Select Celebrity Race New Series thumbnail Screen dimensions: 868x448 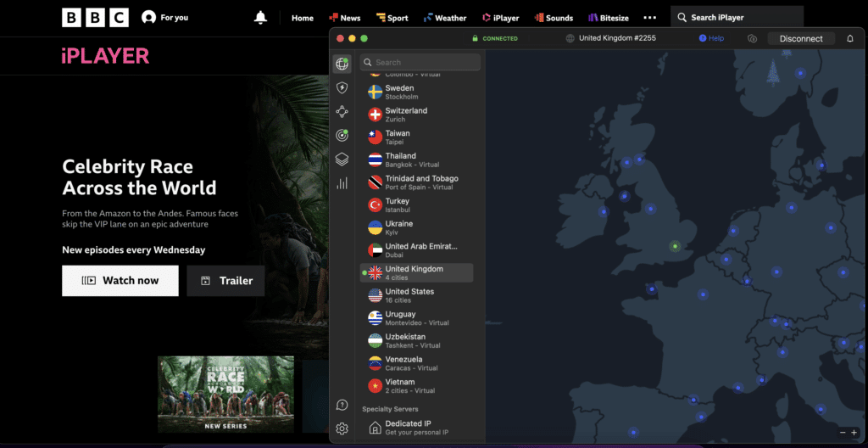(225, 395)
